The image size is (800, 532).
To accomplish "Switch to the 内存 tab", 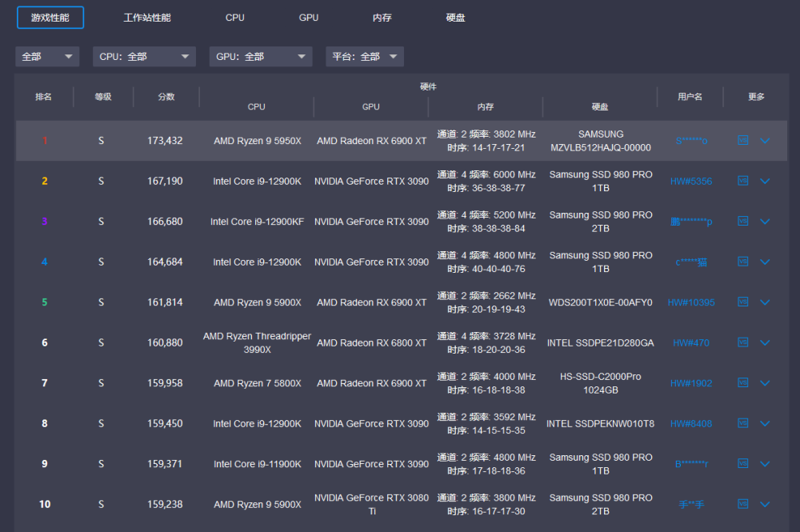I will click(382, 18).
